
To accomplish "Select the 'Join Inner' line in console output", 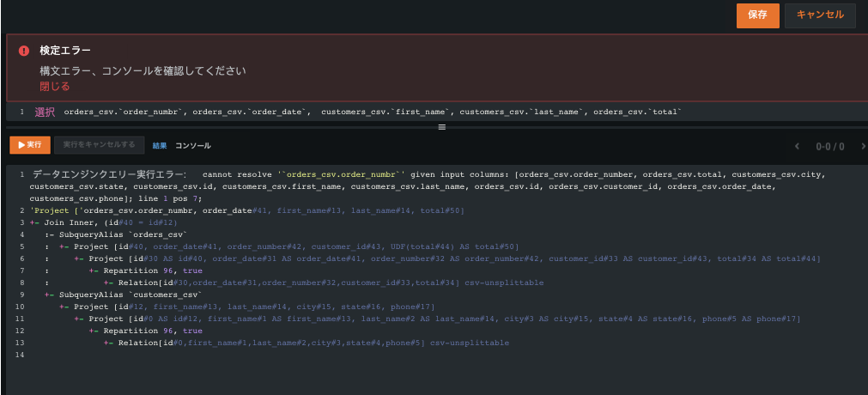I will (x=103, y=222).
